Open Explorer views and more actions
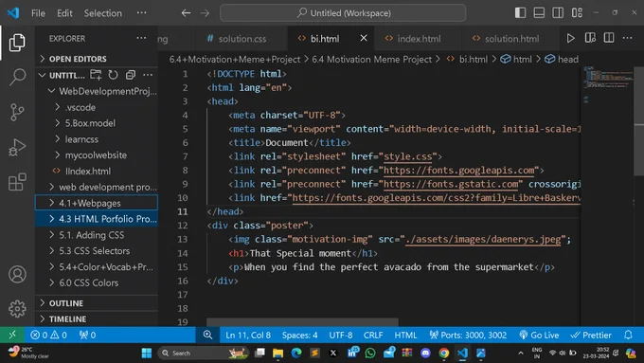The image size is (644, 363). [x=141, y=38]
